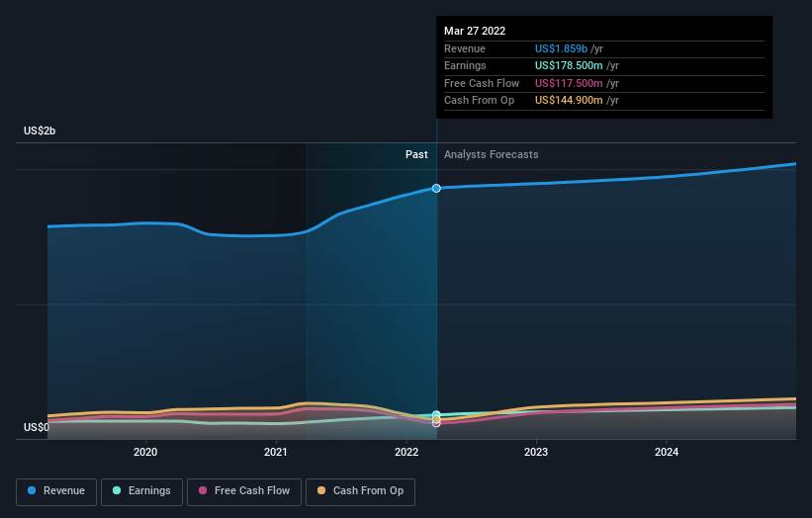The height and width of the screenshot is (518, 812).
Task: Click the 2021 x-axis label
Action: [276, 453]
